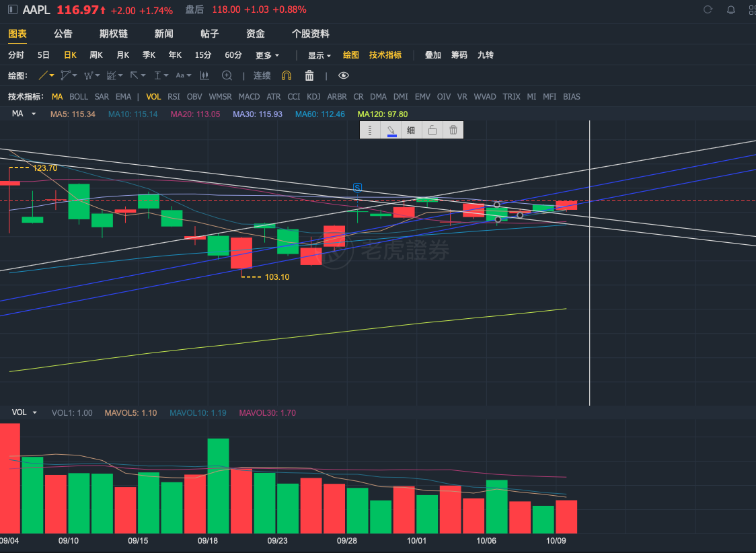Select the vertical measure range tool
756x553 pixels.
pos(157,76)
